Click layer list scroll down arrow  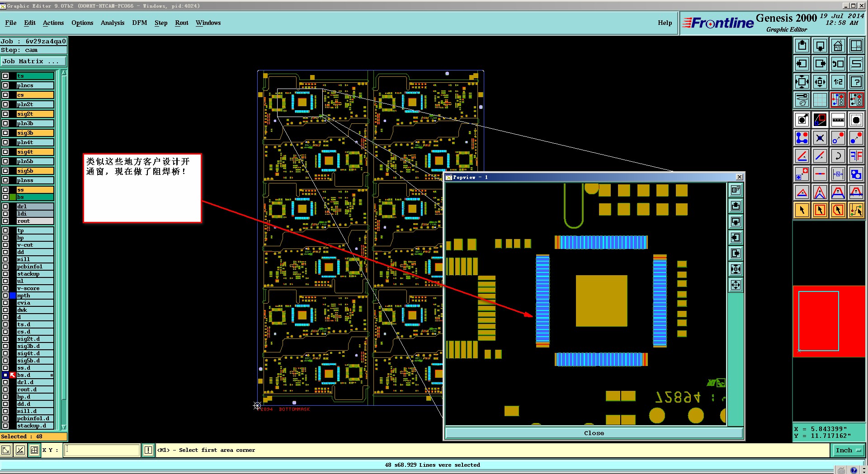pyautogui.click(x=64, y=427)
